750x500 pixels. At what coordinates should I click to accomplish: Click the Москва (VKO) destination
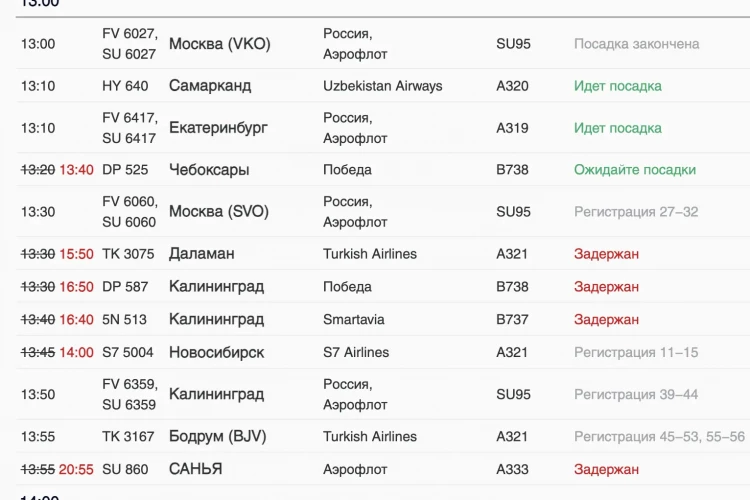pyautogui.click(x=220, y=44)
